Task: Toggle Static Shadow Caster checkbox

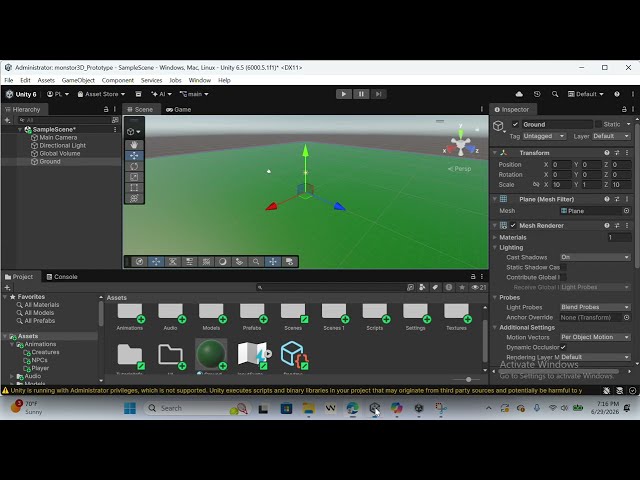Action: point(563,267)
